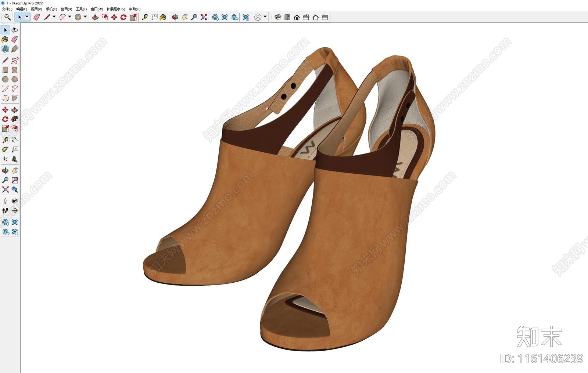588x373 pixels.
Task: Select the Paint Bucket in the top toolbar
Action: (164, 17)
